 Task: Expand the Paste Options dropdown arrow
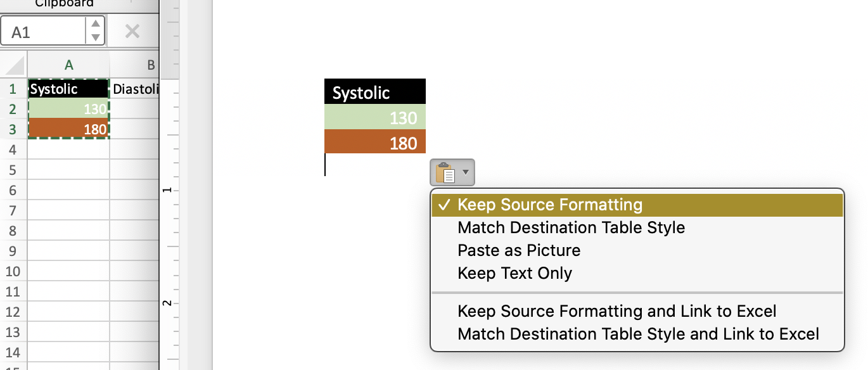tap(466, 172)
